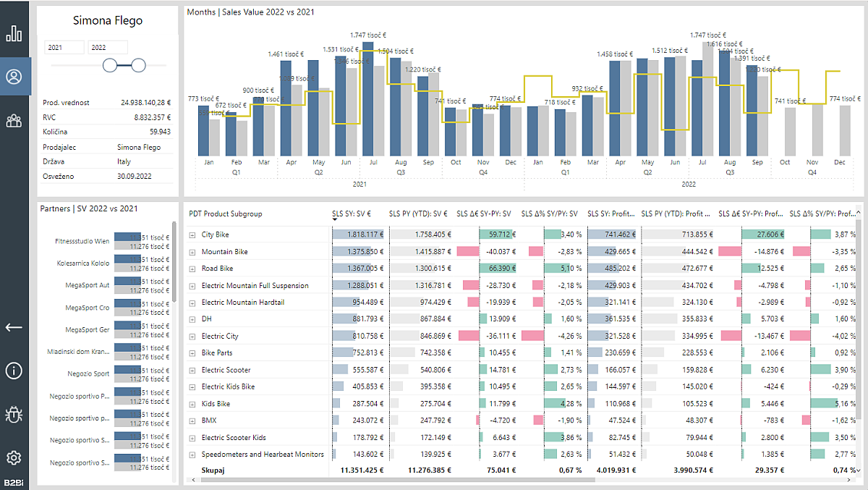Image resolution: width=868 pixels, height=490 pixels.
Task: Sort by the SLS SY: SV € column header
Action: (x=352, y=214)
